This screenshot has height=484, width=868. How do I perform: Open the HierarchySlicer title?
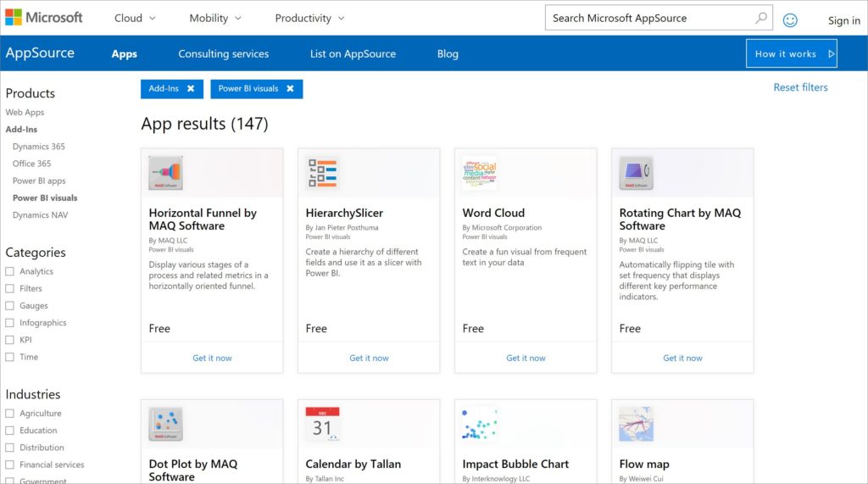point(344,213)
